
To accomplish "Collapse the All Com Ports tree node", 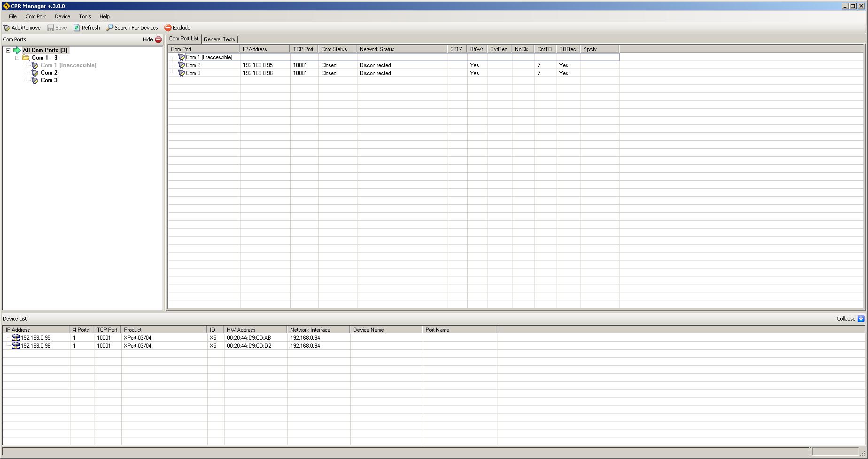I will (x=8, y=50).
